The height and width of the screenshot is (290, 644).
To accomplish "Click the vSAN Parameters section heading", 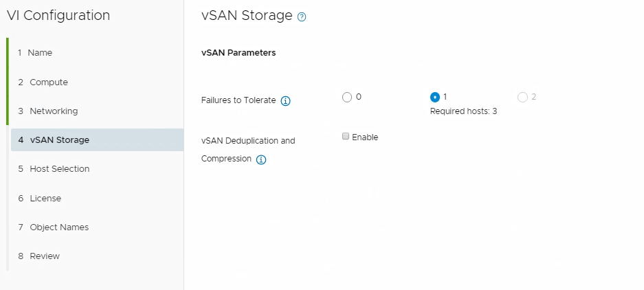I will coord(238,53).
